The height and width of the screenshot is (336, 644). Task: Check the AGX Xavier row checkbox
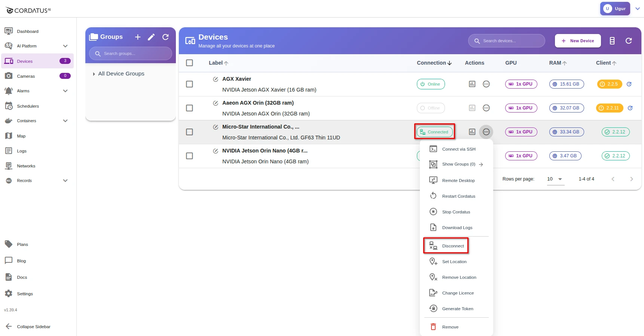coord(190,84)
